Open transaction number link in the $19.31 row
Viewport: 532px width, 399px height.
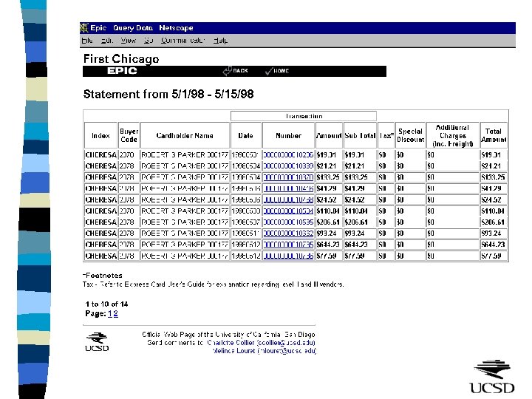point(288,154)
